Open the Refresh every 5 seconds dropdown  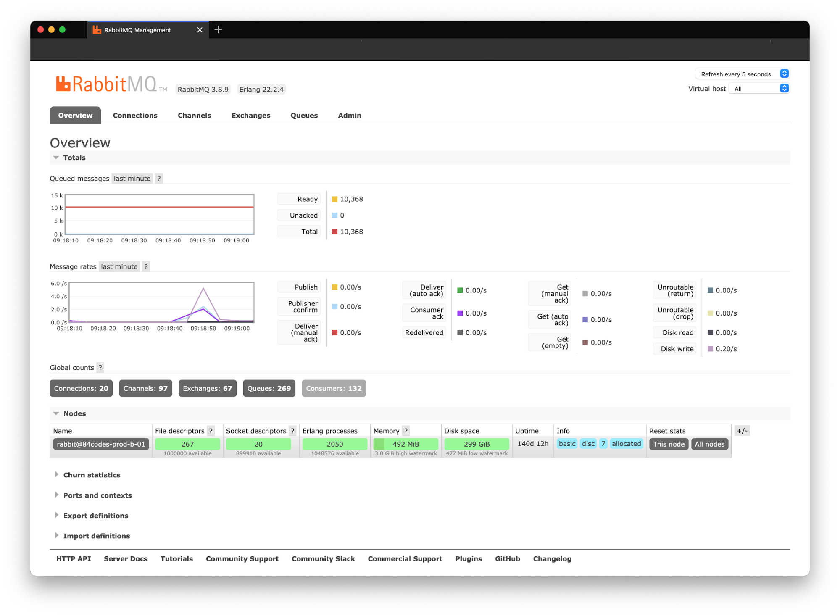(x=742, y=74)
